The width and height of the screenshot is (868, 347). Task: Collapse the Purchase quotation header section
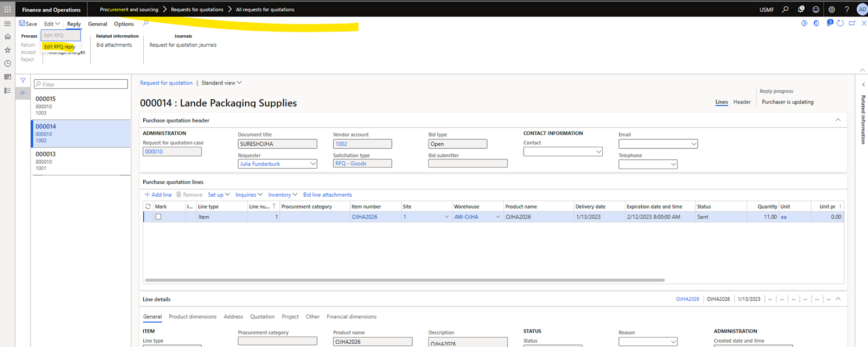pyautogui.click(x=838, y=120)
